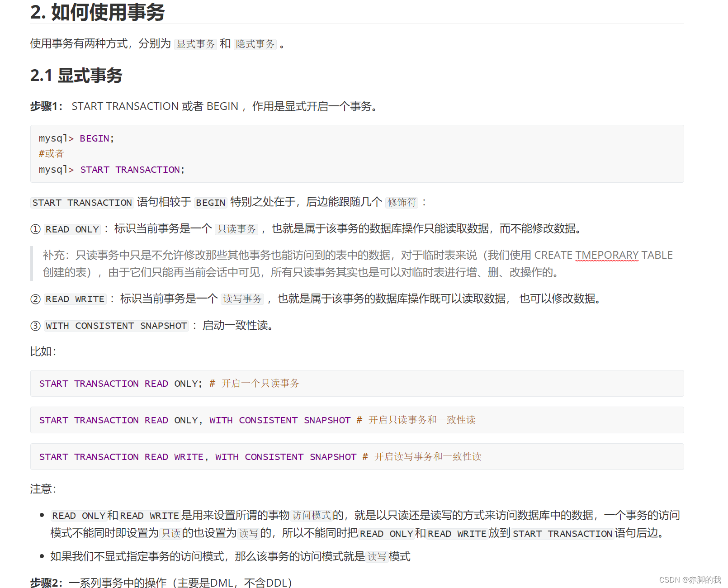This screenshot has height=588, width=728.
Task: Click the 显式事务 inline code tag
Action: click(195, 44)
